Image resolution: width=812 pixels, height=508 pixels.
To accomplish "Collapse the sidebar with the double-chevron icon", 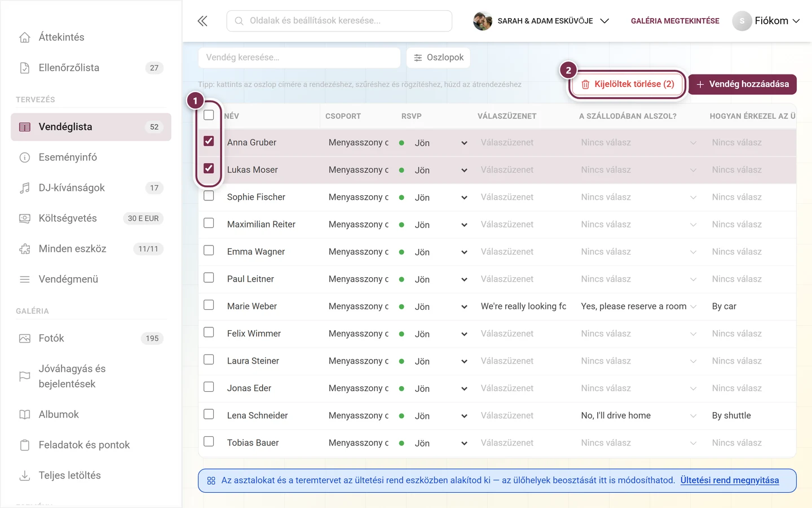I will point(202,21).
